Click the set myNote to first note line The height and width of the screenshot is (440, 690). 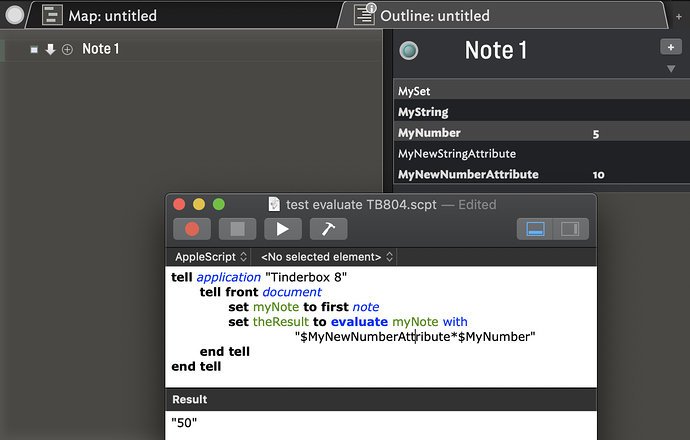click(304, 307)
